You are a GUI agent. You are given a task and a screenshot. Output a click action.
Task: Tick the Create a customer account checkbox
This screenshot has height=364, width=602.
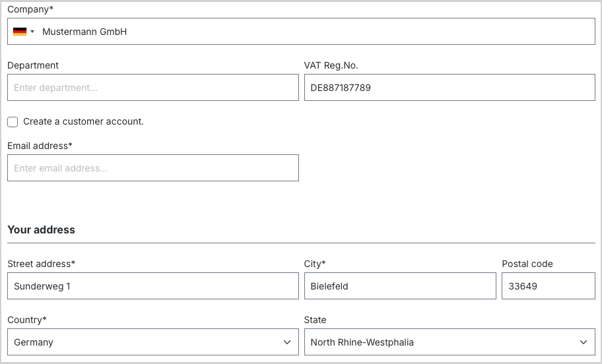(13, 122)
